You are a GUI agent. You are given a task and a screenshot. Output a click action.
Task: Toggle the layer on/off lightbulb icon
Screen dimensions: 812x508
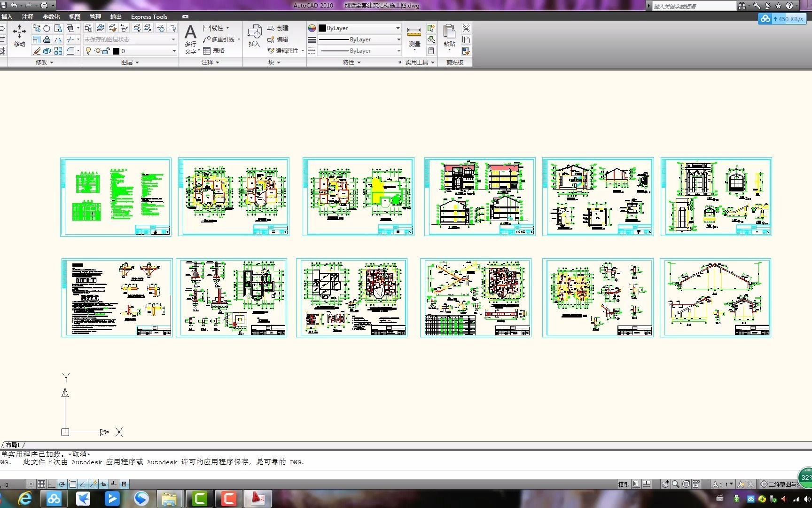tap(88, 51)
